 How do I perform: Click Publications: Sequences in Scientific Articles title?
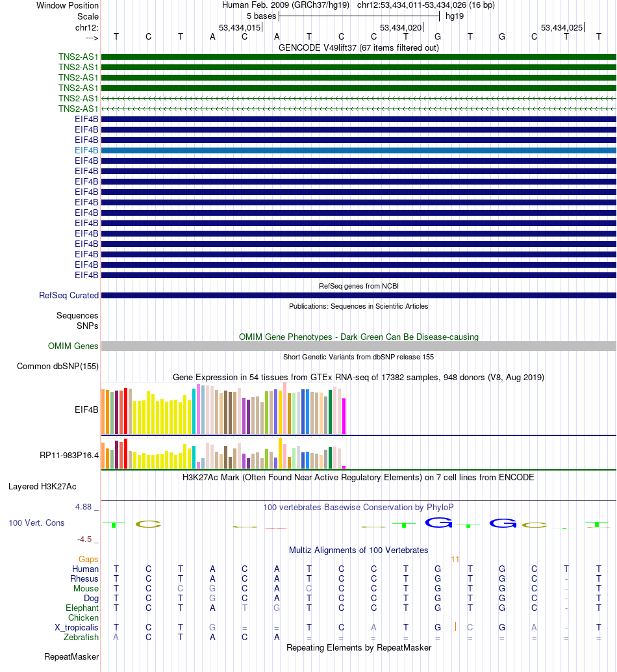(359, 306)
